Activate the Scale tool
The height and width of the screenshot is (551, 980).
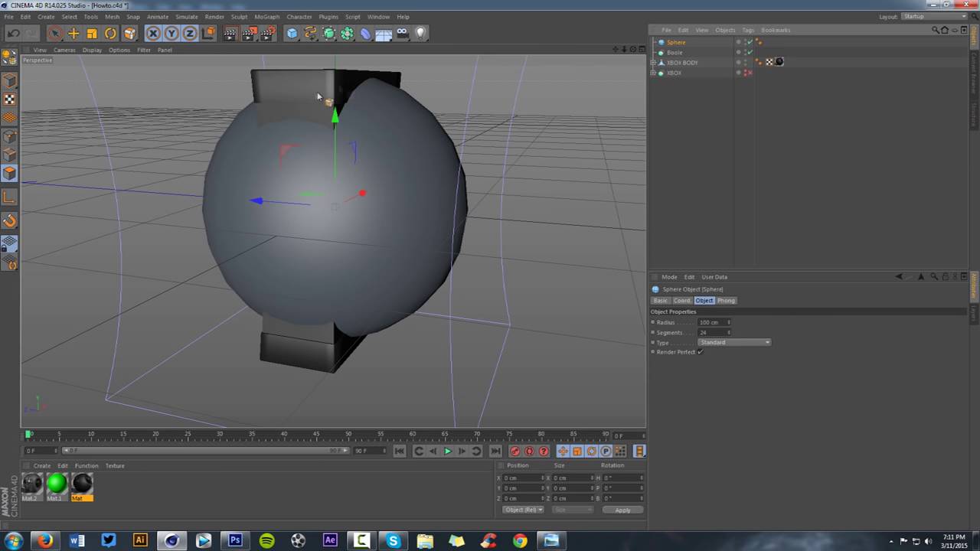(x=92, y=33)
